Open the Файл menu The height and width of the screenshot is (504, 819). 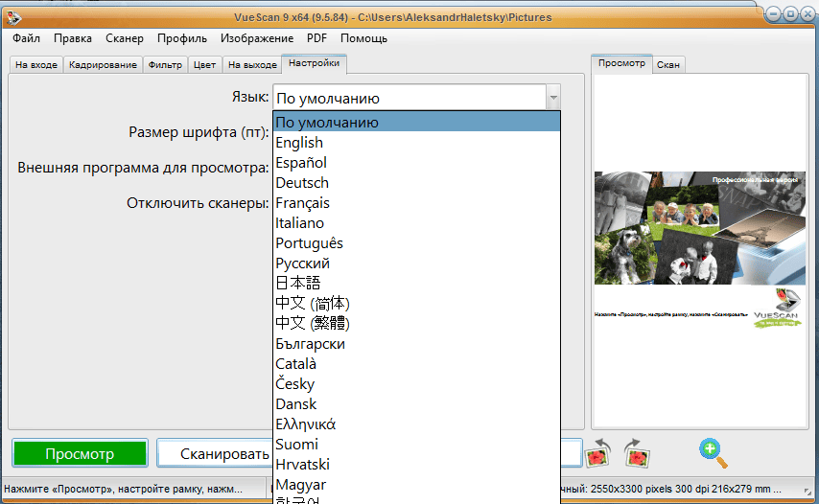click(x=27, y=38)
